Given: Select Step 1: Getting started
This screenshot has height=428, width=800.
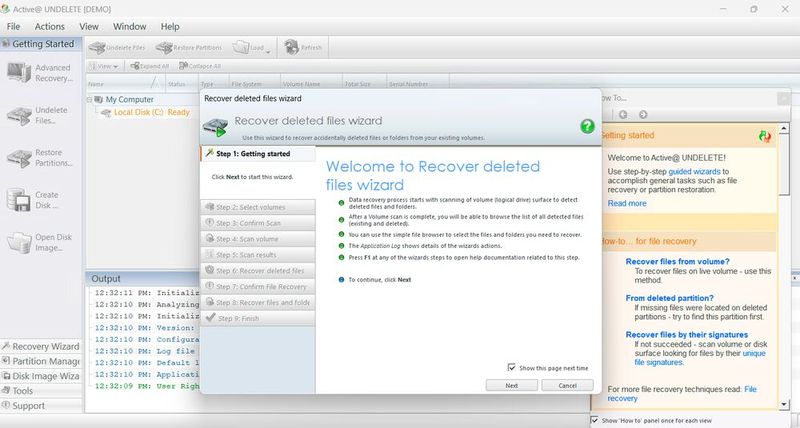Looking at the screenshot, I should [x=258, y=154].
